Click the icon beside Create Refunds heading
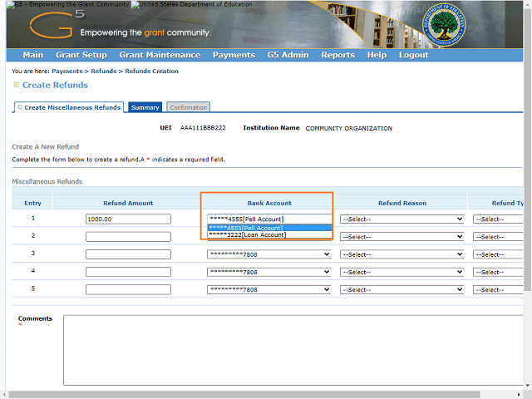532x399 pixels. (x=16, y=86)
